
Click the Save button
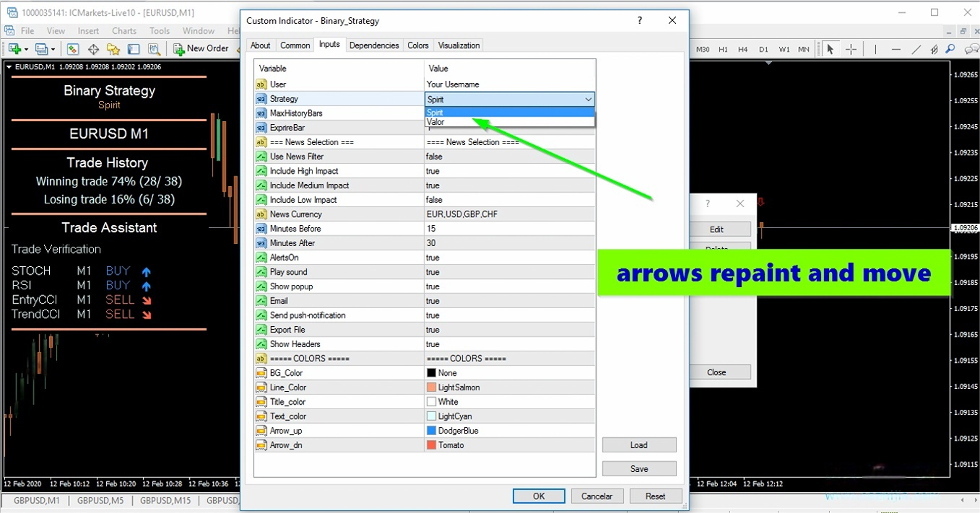pos(639,469)
